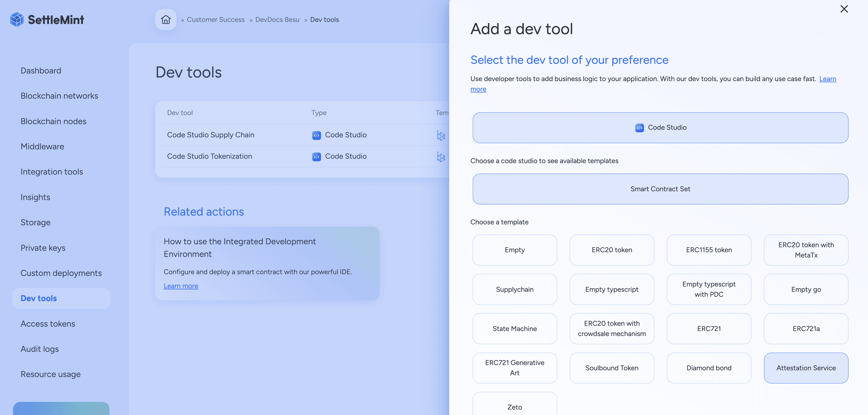Click Learn more under Related actions

[181, 286]
